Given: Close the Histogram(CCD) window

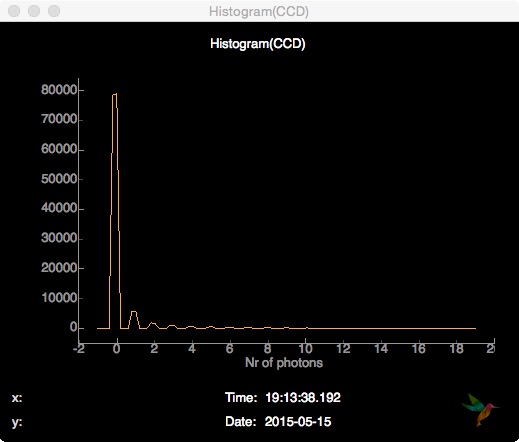Looking at the screenshot, I should coord(14,11).
